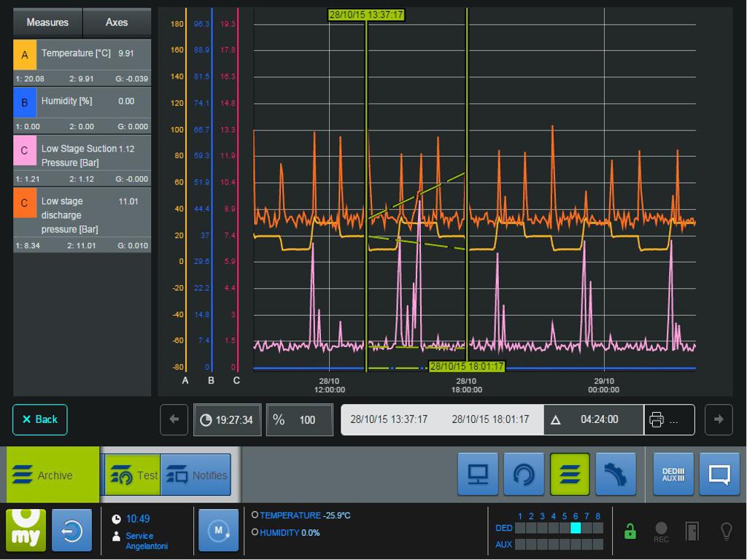Select the Test archive tab

click(133, 475)
